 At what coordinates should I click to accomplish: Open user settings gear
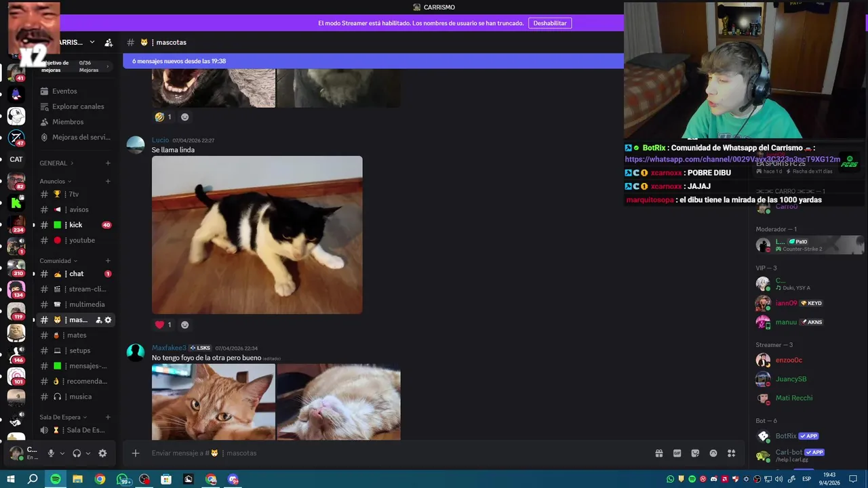(102, 453)
